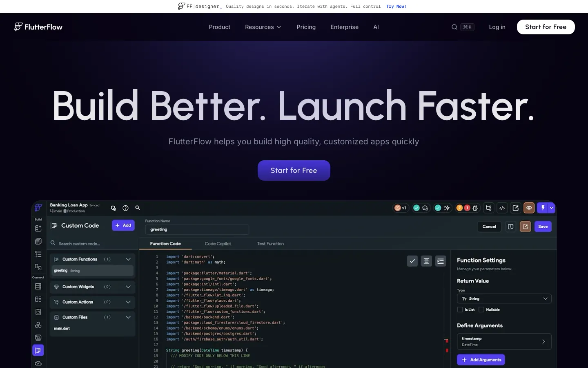The image size is (588, 368).
Task: Open the Data Types icon in the Connect sidebar
Action: click(x=38, y=299)
